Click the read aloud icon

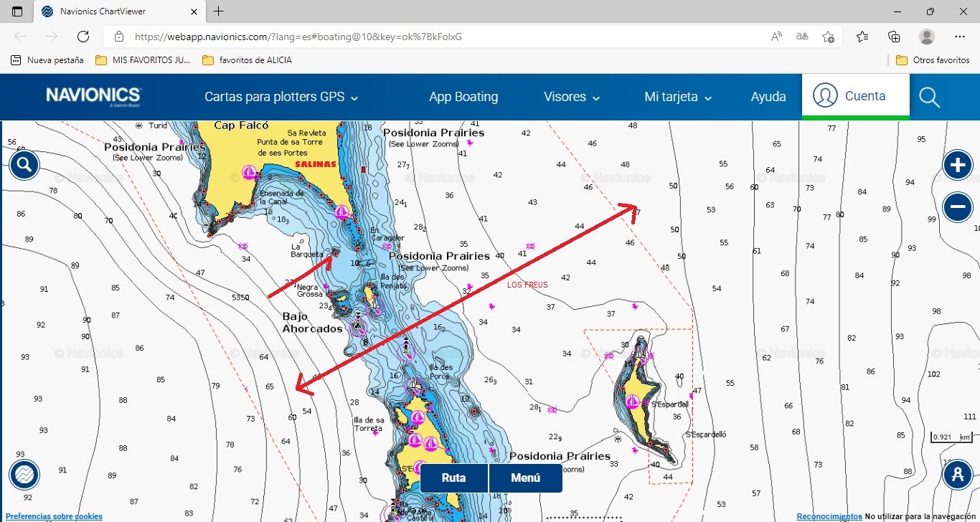click(776, 37)
